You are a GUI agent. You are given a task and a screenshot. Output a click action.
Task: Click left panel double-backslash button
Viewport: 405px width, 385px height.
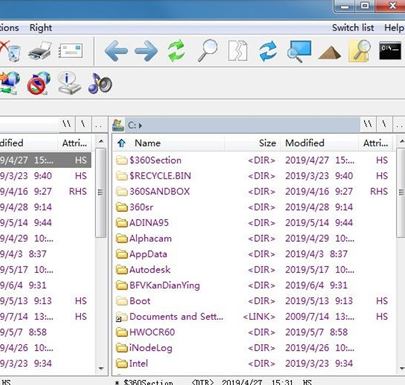67,125
